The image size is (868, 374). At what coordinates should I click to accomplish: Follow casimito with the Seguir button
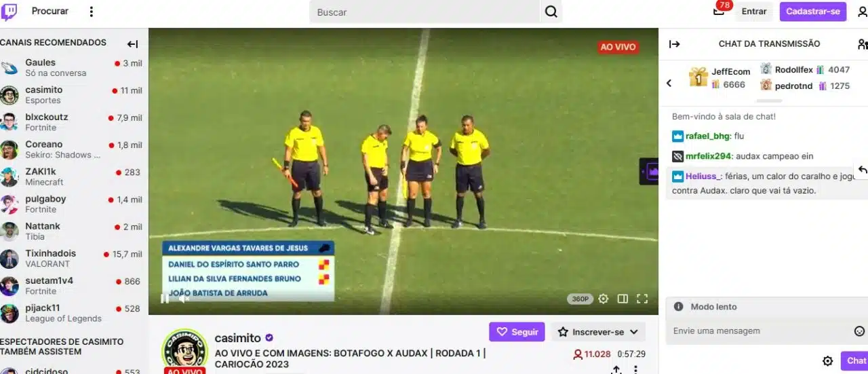pyautogui.click(x=517, y=332)
